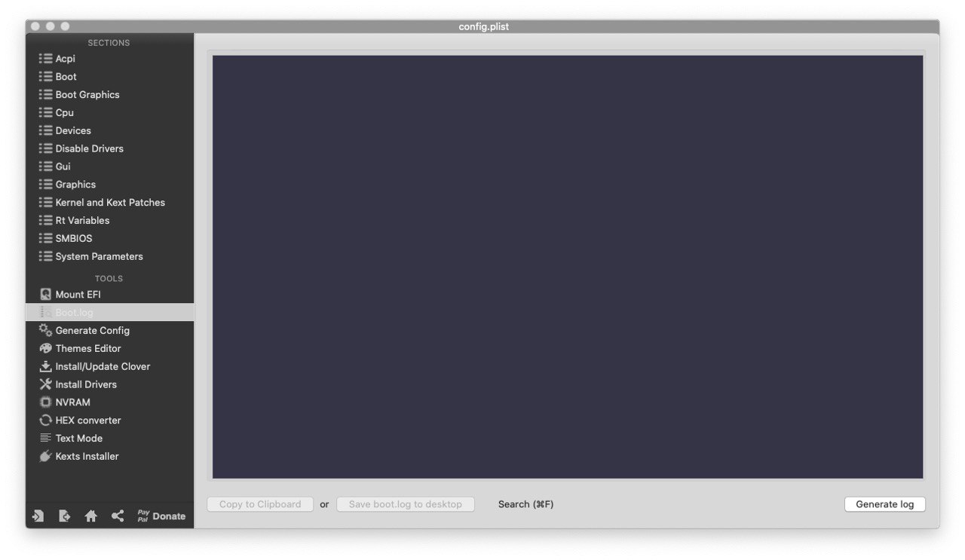Open the NVRAM tool
Image resolution: width=965 pixels, height=560 pixels.
[109, 402]
